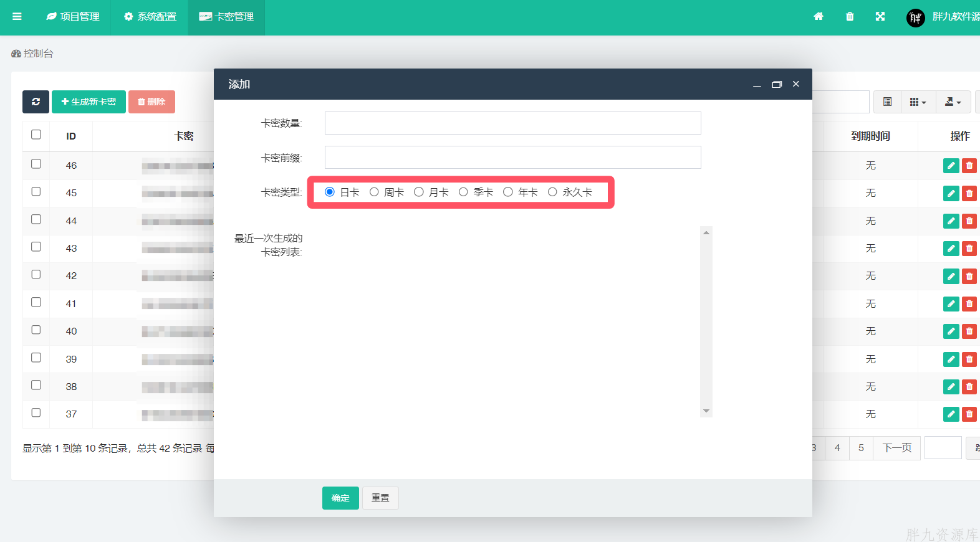The image size is (980, 542).
Task: Select the 年卡 card type radio
Action: click(x=508, y=192)
